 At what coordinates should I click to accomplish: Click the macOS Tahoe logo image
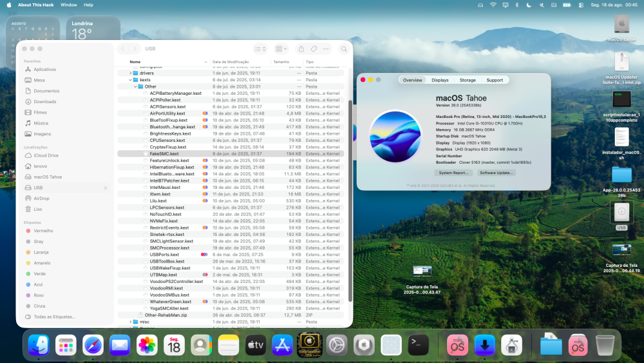(395, 137)
